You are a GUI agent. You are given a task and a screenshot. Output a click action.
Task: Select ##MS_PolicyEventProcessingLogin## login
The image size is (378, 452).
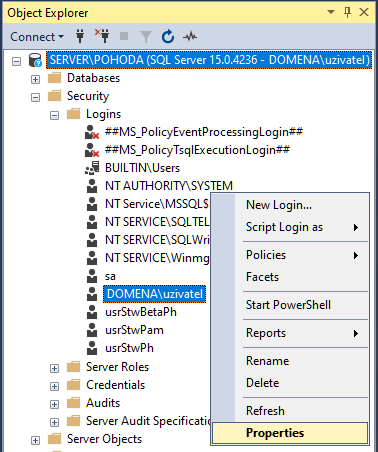[x=204, y=132]
